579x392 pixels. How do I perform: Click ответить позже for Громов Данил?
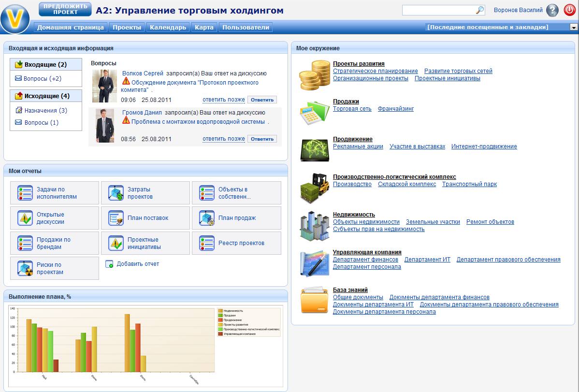[x=224, y=139]
